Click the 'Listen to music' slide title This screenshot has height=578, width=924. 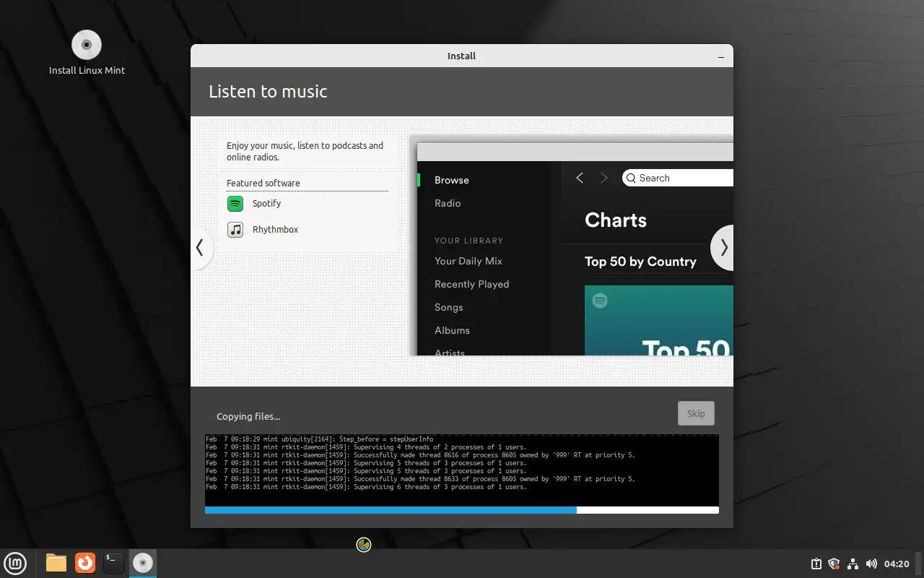point(268,92)
